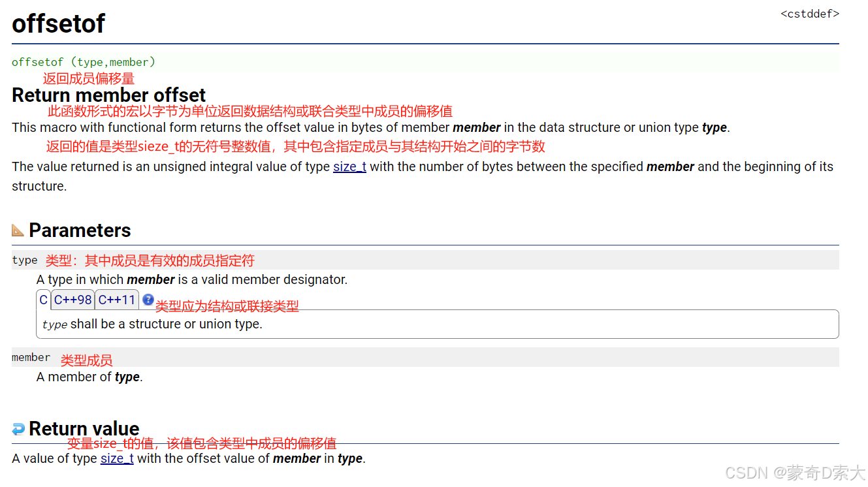868x487 pixels.
Task: Open the size_t link under Return value
Action: (117, 458)
